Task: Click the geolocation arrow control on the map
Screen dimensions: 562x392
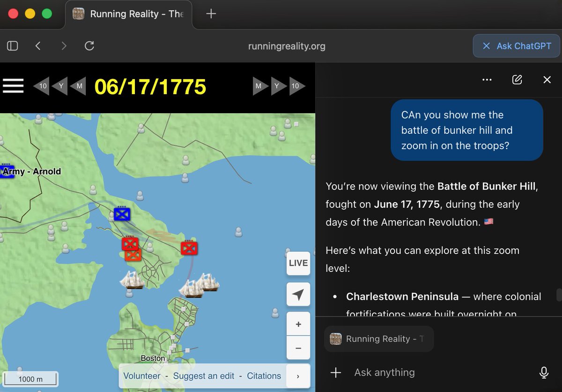Action: [x=298, y=294]
